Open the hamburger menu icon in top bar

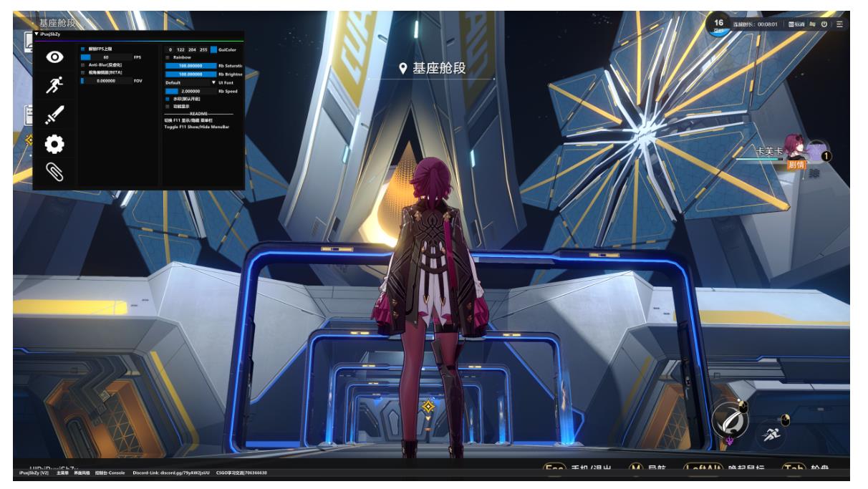coord(839,24)
